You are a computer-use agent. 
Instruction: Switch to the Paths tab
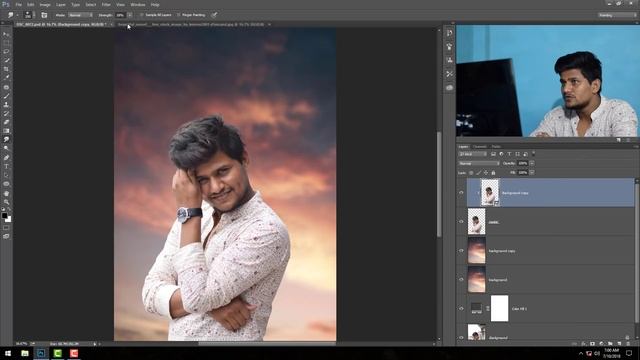click(x=496, y=146)
